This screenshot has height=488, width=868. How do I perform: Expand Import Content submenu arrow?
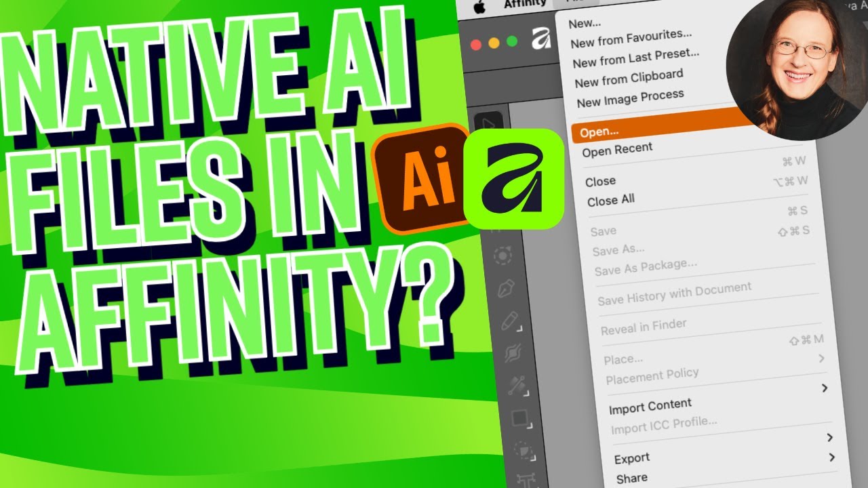coord(825,388)
